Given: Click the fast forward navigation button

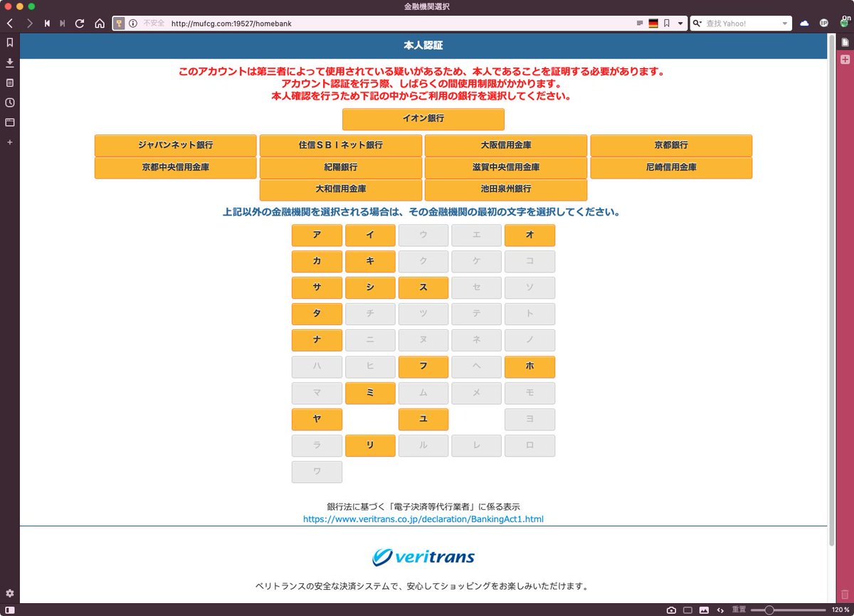Looking at the screenshot, I should click(63, 23).
